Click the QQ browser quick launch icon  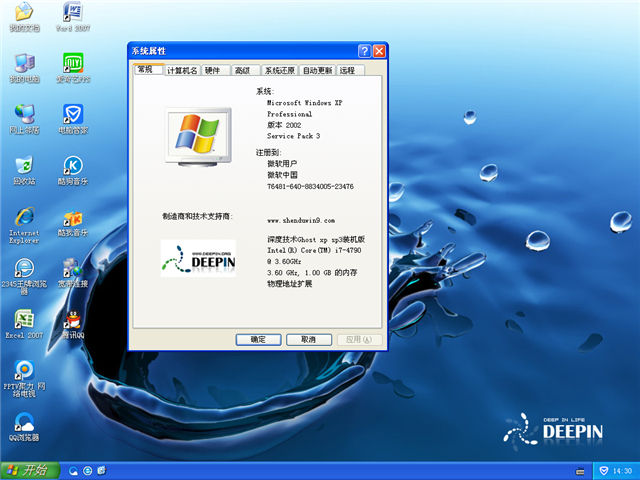tap(73, 471)
